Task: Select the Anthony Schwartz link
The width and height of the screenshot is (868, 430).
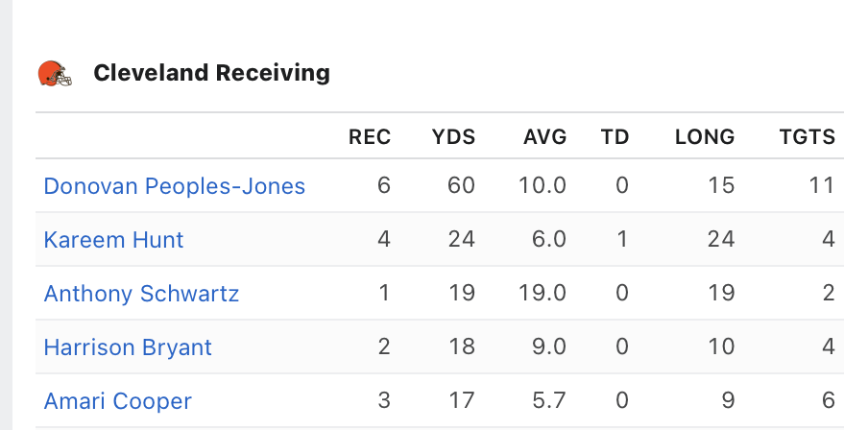Action: (x=141, y=294)
